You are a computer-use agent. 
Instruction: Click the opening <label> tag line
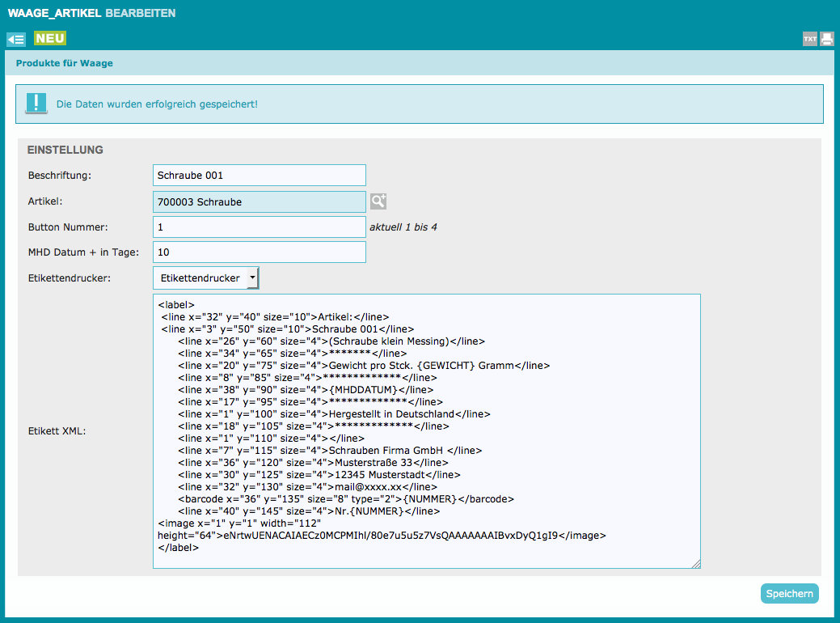(176, 305)
